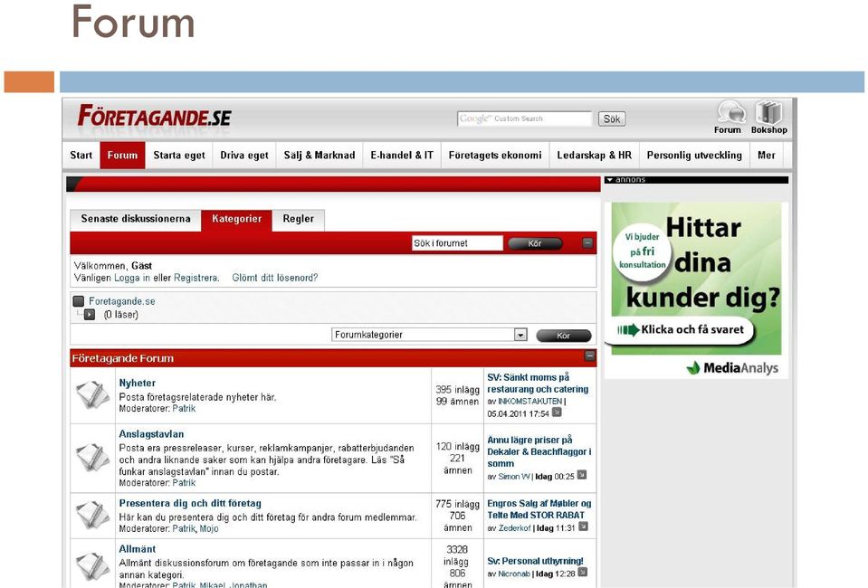Screen dimensions: 868x588
Task: Focus the Google Custom Search field
Action: (524, 119)
